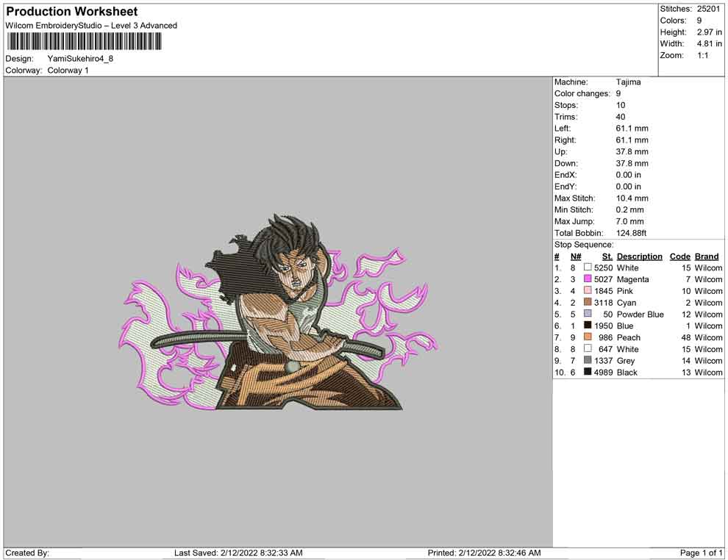Select the 'Pink' description in row 3
This screenshot has height=560, width=728.
click(625, 291)
